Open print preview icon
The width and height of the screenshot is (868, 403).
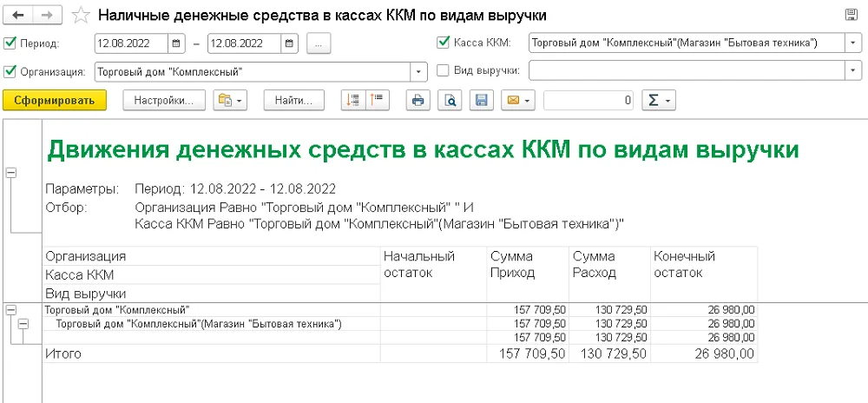click(450, 100)
